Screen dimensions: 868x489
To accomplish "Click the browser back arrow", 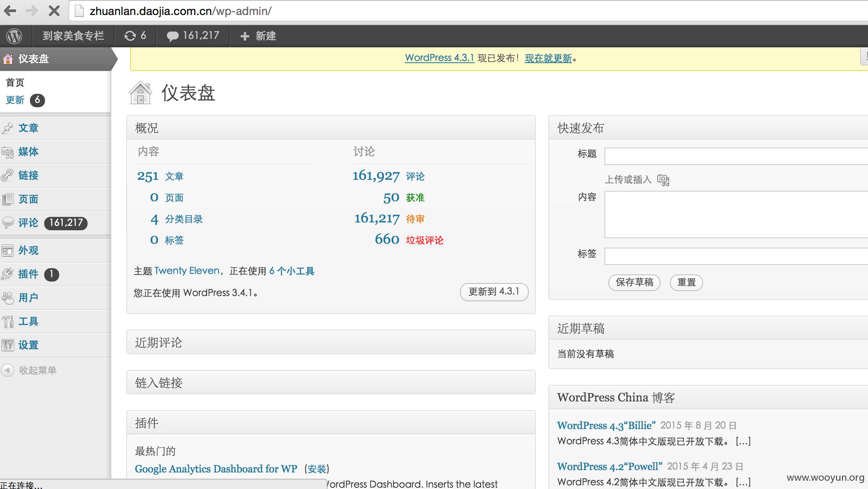I will tap(10, 11).
